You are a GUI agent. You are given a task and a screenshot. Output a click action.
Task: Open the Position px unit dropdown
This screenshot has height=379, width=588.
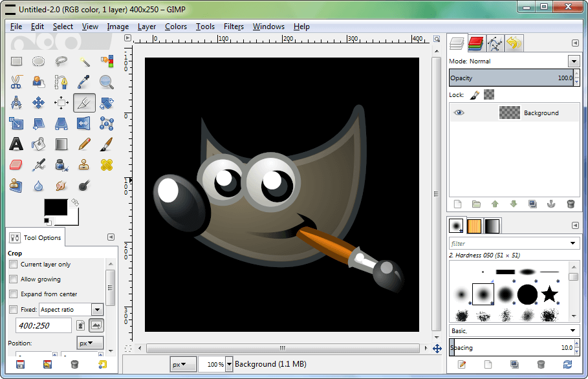[x=90, y=343]
